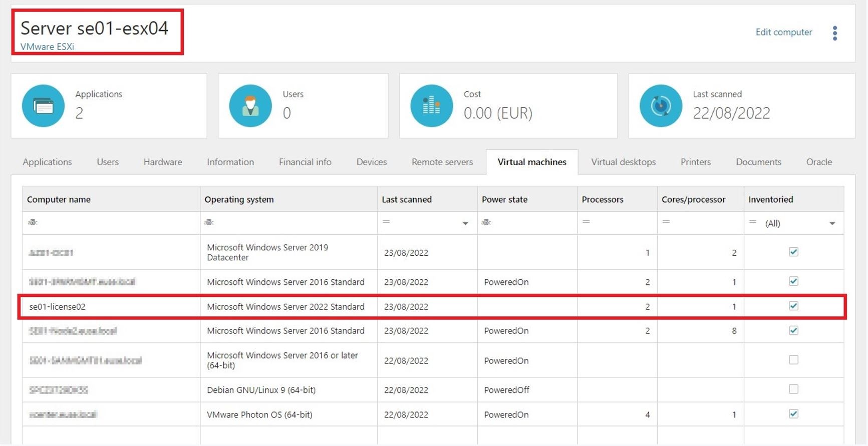Viewport: 868px width, 446px height.
Task: Open the three-dot more options menu
Action: coord(834,33)
